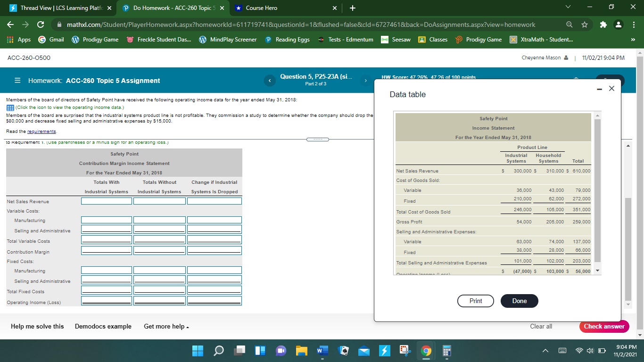Screen dimensions: 644x362
Task: Click the Done button in Data table
Action: coord(519,301)
